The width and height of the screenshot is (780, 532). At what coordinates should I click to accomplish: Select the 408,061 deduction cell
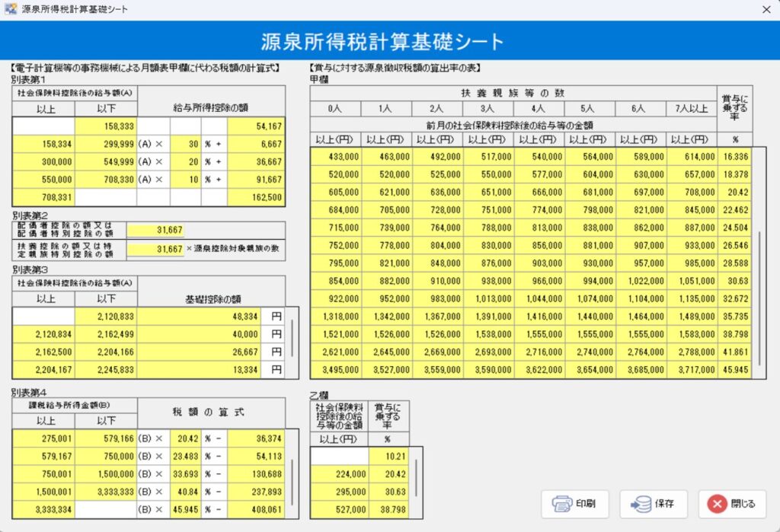click(256, 509)
